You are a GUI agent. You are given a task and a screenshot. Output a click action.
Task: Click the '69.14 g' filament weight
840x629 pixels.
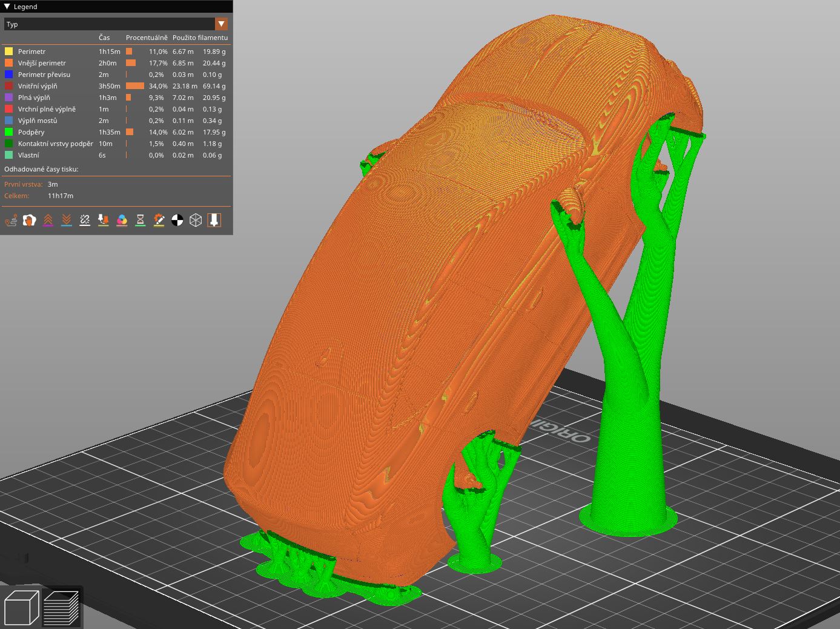214,86
